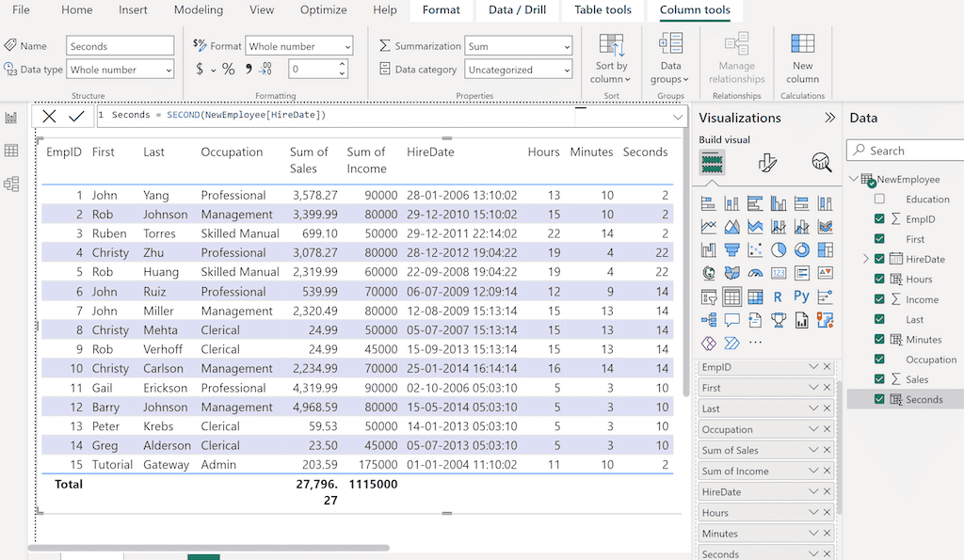Switch to the Column tools ribbon tab
This screenshot has height=560, width=964.
coord(694,10)
